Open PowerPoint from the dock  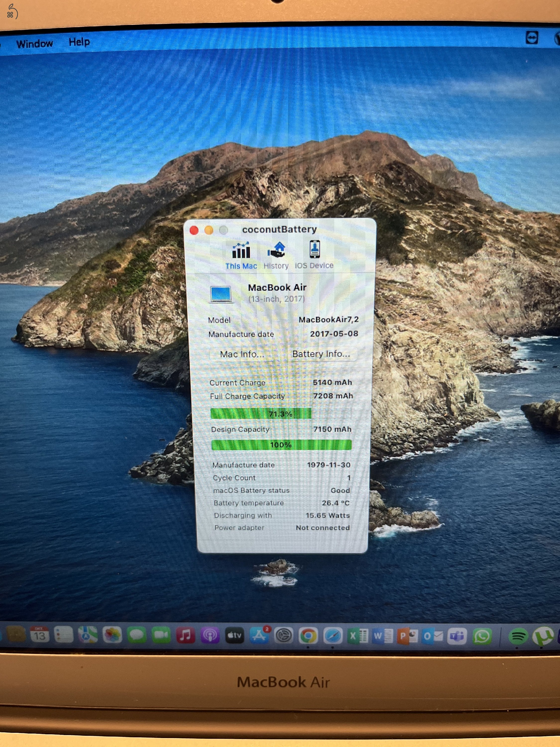click(407, 636)
